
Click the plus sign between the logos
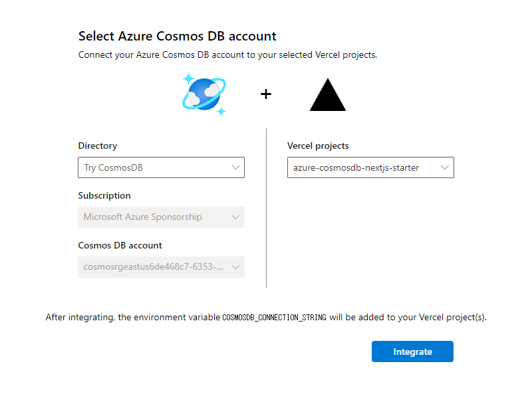266,94
